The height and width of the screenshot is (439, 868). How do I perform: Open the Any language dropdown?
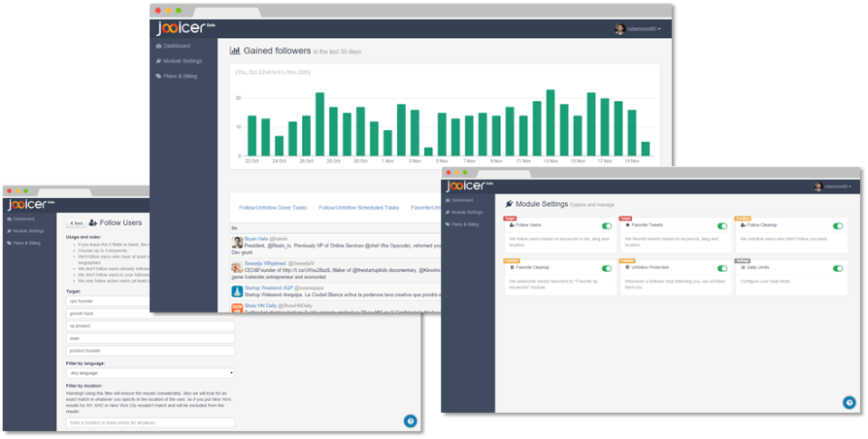pyautogui.click(x=150, y=373)
